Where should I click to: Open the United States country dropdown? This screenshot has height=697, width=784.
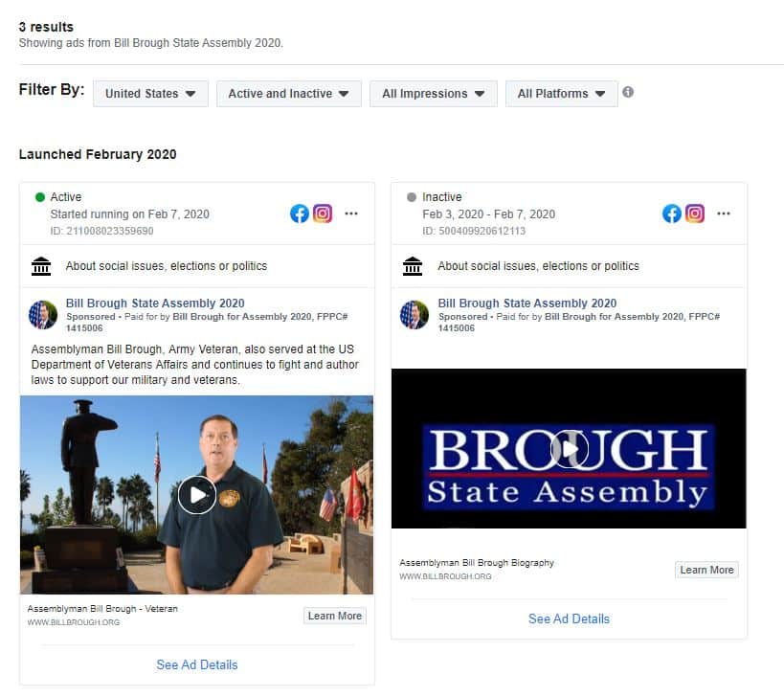pos(150,94)
